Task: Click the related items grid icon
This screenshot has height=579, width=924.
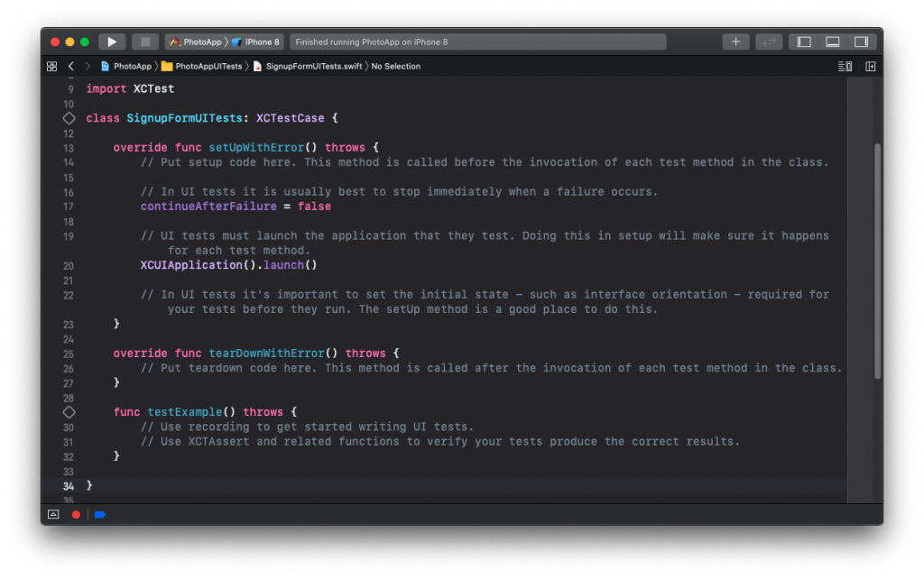Action: pyautogui.click(x=51, y=67)
